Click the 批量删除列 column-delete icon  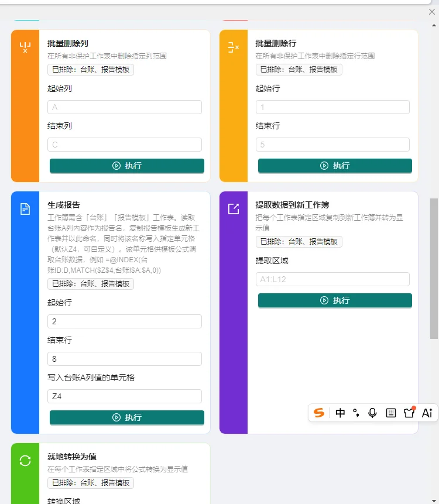pos(25,47)
